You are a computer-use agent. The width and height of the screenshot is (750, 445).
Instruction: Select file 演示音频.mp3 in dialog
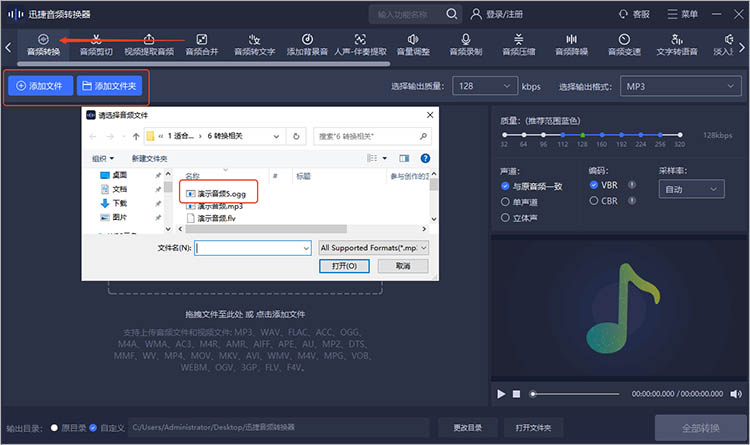pyautogui.click(x=215, y=206)
